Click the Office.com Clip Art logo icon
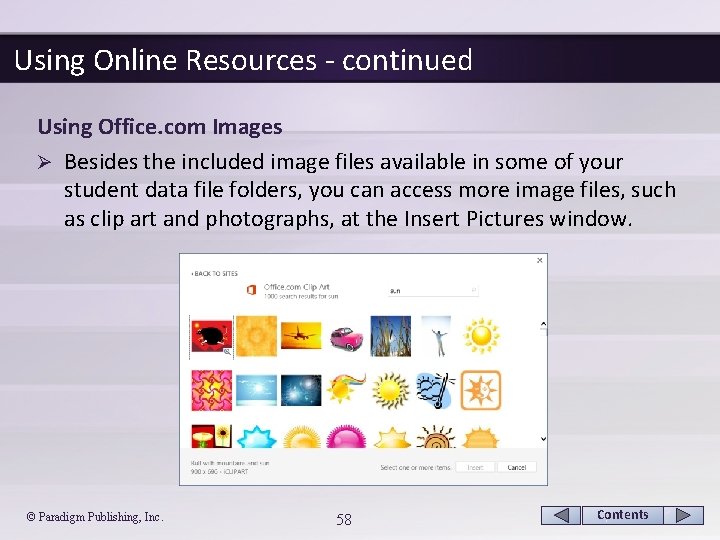Screen dimensions: 720x540 [251, 290]
